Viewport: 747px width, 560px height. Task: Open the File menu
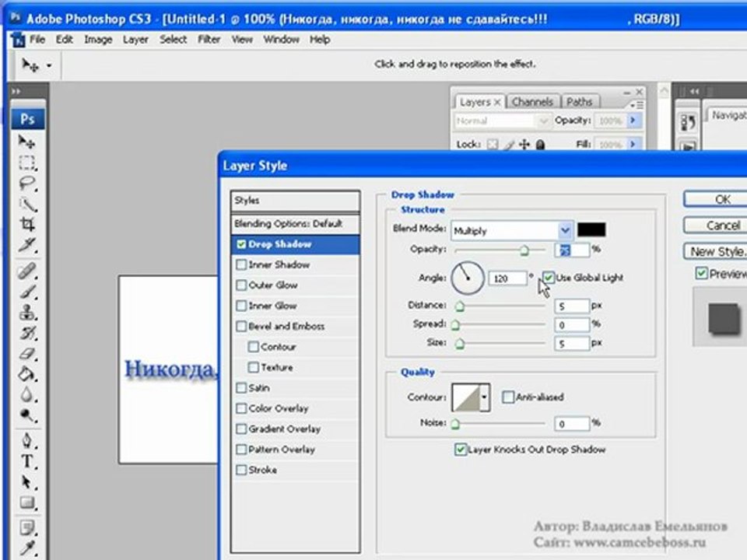pyautogui.click(x=37, y=40)
